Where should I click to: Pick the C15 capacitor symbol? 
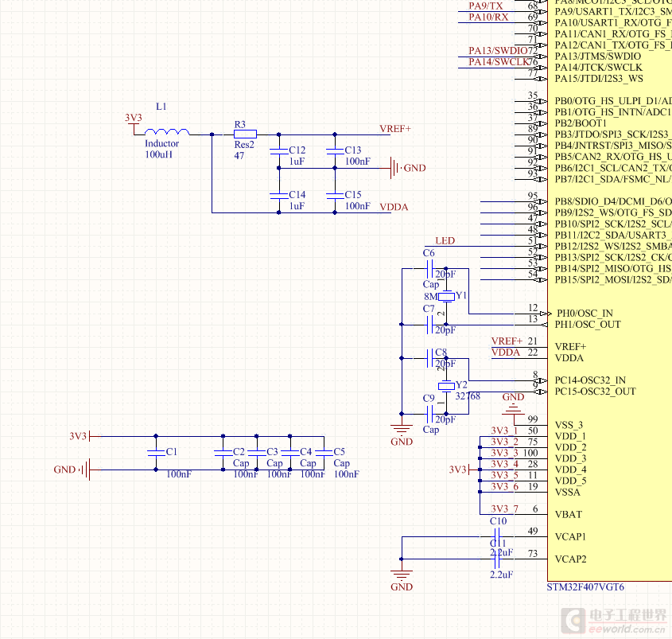pos(335,196)
